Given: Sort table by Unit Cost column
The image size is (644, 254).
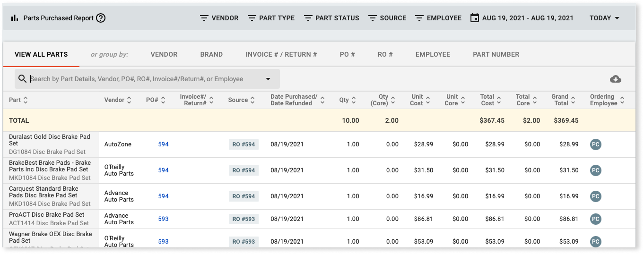Looking at the screenshot, I should [x=420, y=100].
